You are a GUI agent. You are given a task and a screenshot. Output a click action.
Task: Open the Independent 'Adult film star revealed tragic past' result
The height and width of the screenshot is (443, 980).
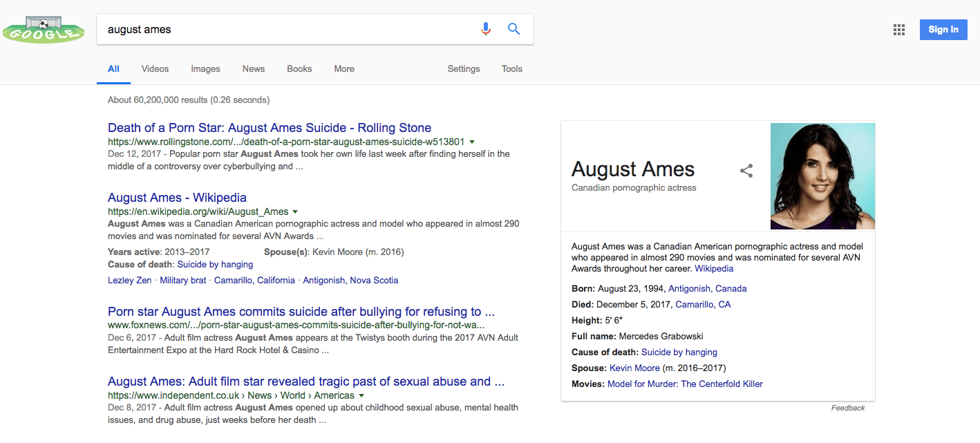(x=306, y=381)
